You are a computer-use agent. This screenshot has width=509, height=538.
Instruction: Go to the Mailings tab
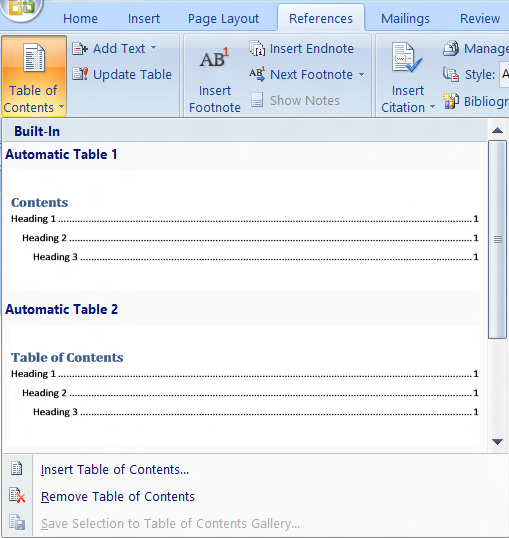coord(405,19)
